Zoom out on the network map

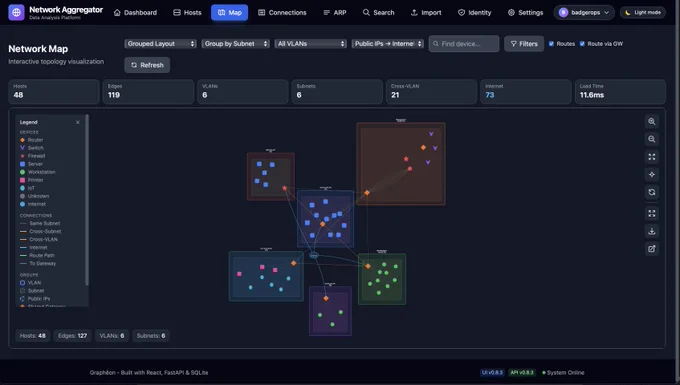tap(651, 139)
